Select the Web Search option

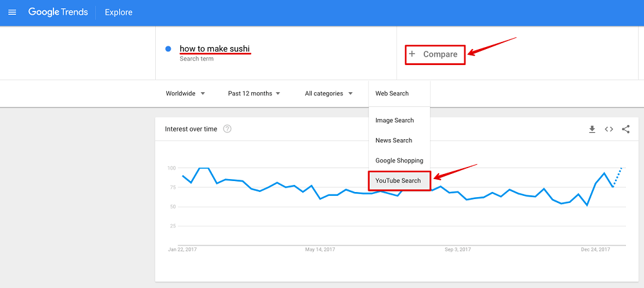tap(392, 93)
